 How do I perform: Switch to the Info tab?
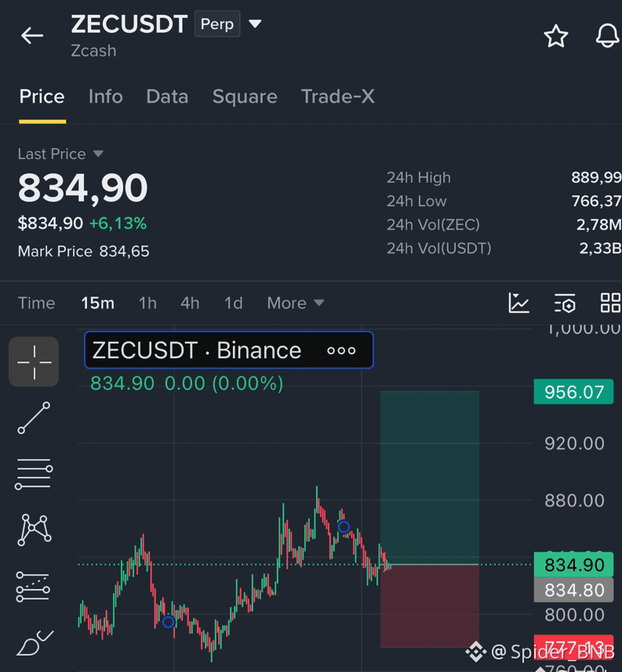tap(105, 96)
